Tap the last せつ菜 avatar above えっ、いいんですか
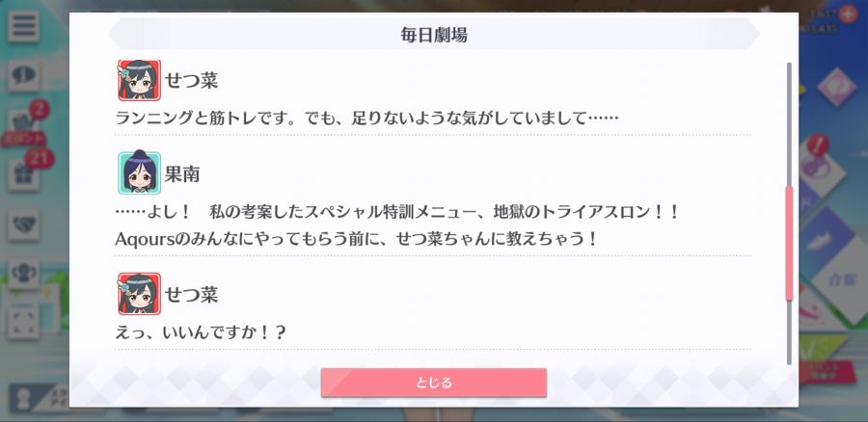The image size is (868, 422). click(139, 294)
